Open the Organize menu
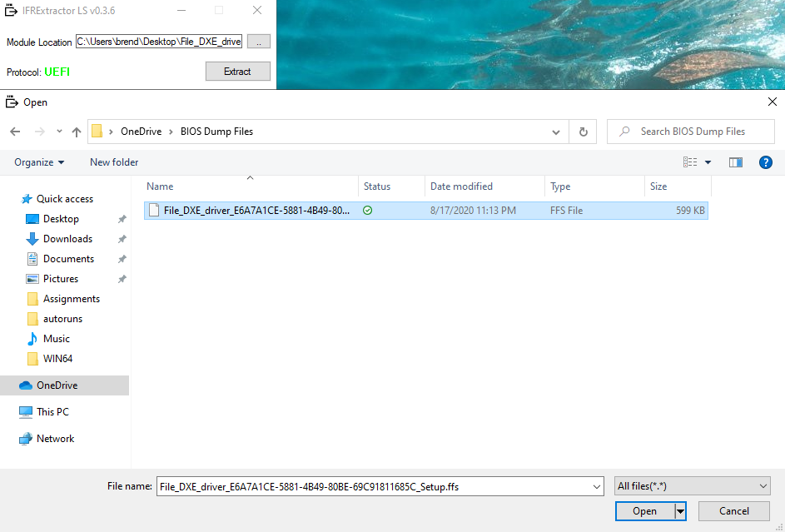 click(x=39, y=162)
